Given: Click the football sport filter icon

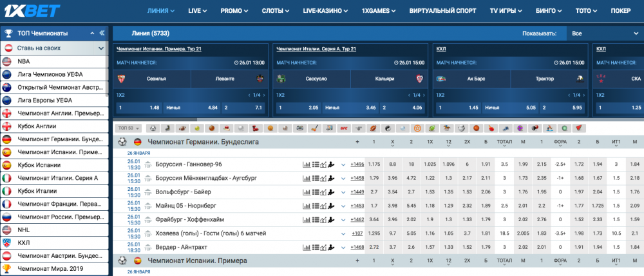Looking at the screenshot, I should (x=151, y=128).
